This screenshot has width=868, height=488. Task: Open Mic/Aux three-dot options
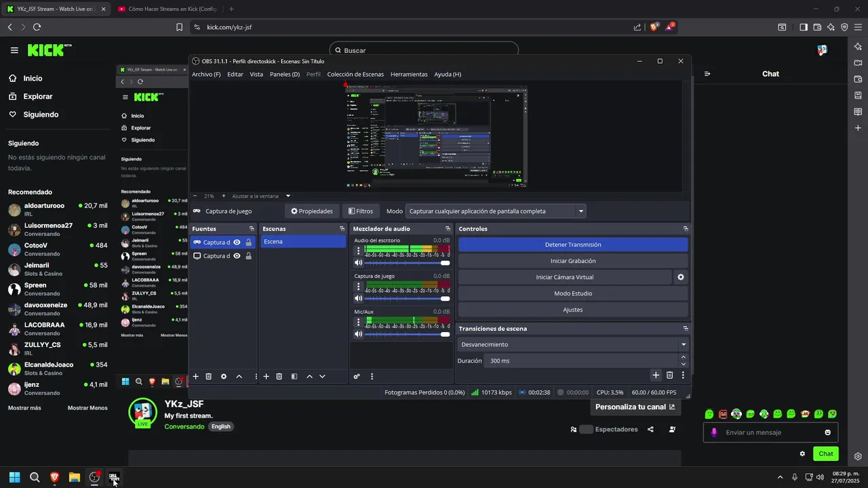click(359, 322)
